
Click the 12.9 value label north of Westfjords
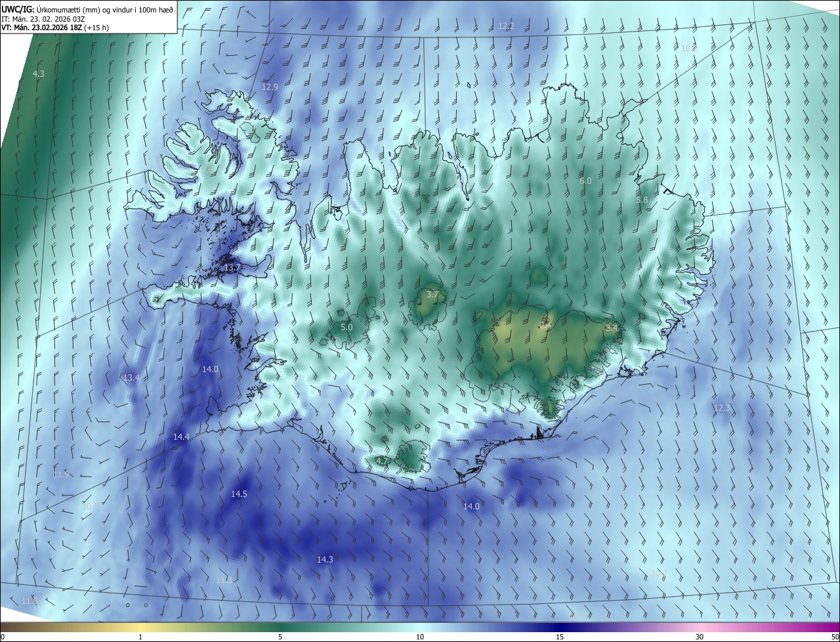click(270, 87)
